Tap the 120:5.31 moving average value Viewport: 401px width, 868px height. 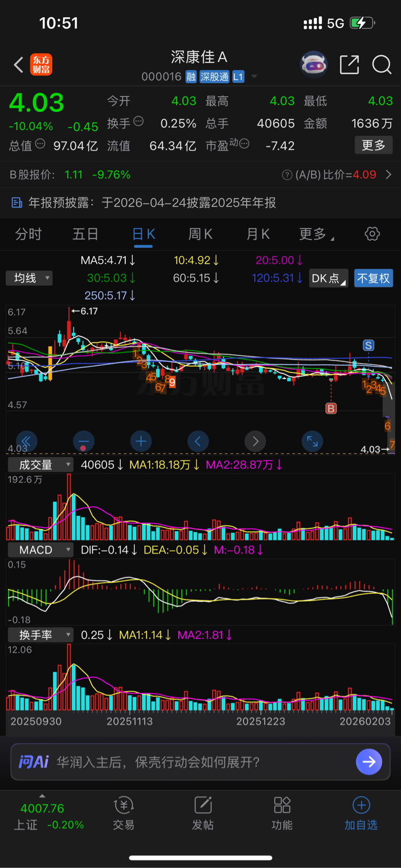coord(277,278)
